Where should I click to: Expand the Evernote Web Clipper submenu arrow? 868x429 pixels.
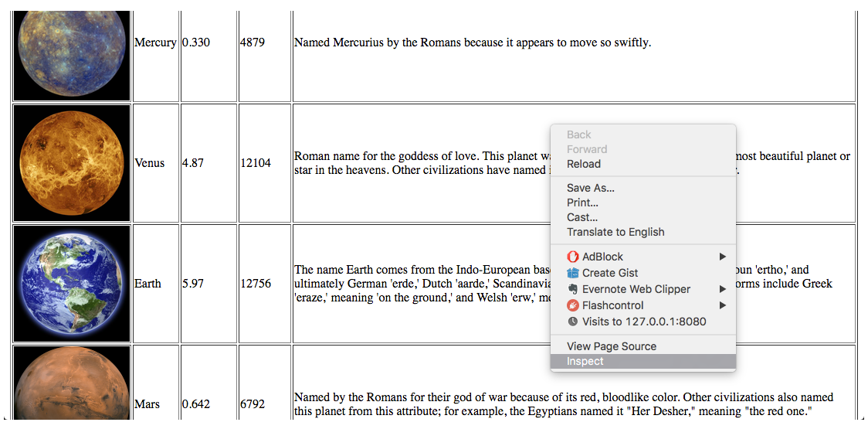point(722,289)
